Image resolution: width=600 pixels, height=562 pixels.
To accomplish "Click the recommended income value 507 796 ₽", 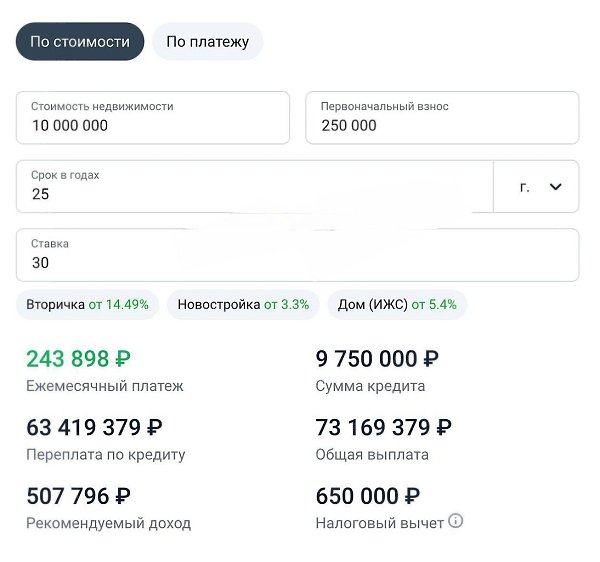I will tap(79, 496).
